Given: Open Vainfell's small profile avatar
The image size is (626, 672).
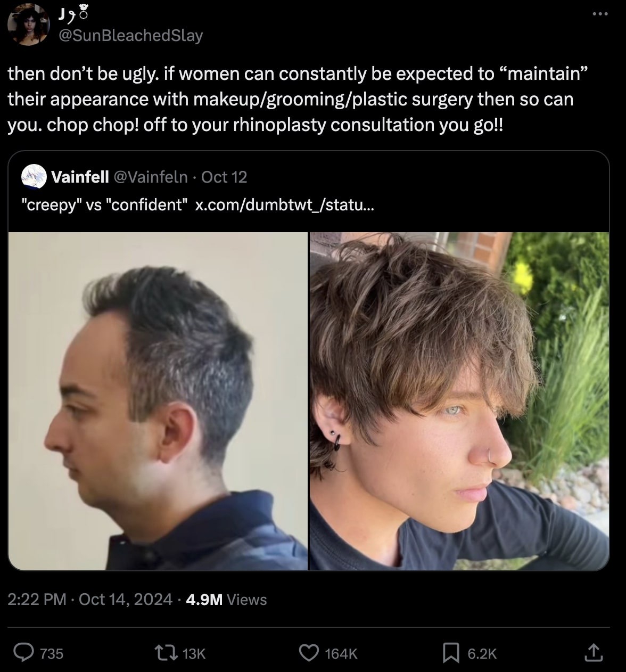Looking at the screenshot, I should point(33,177).
